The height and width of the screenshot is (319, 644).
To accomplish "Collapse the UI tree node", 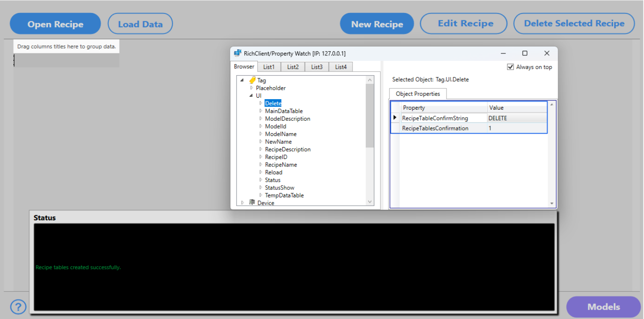I will coord(251,95).
